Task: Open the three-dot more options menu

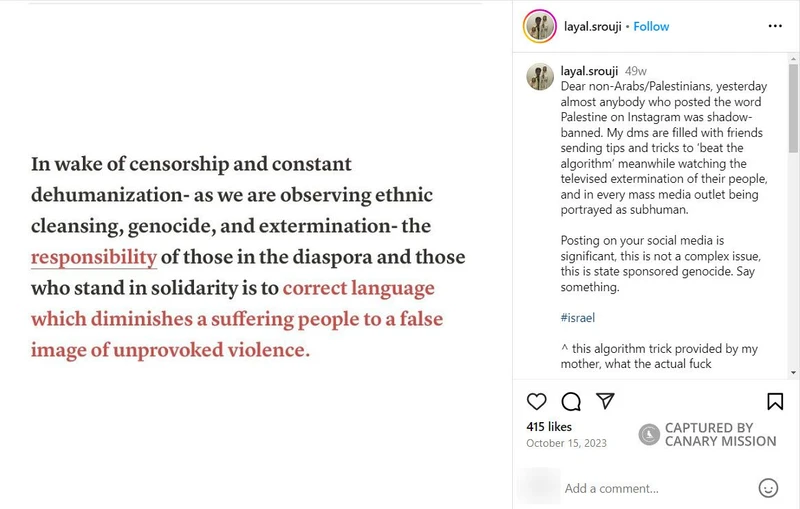Action: point(775,26)
